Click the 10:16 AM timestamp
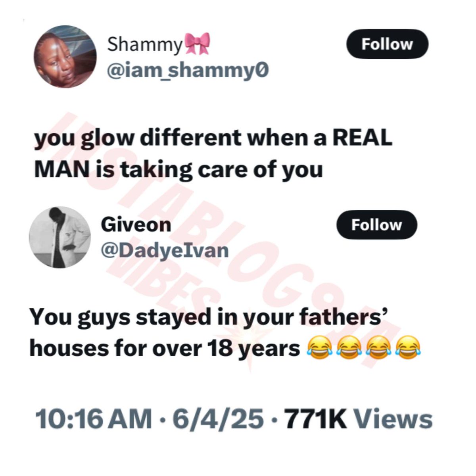 coord(94,420)
